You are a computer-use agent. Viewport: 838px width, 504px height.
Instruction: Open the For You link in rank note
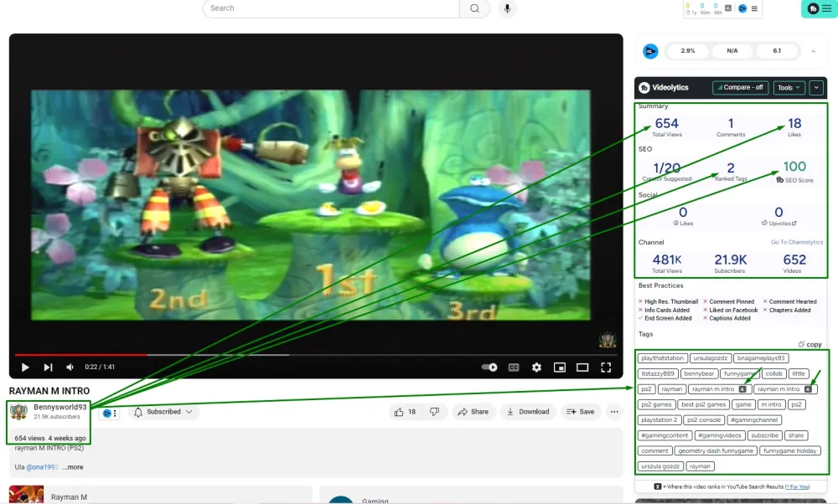click(798, 487)
